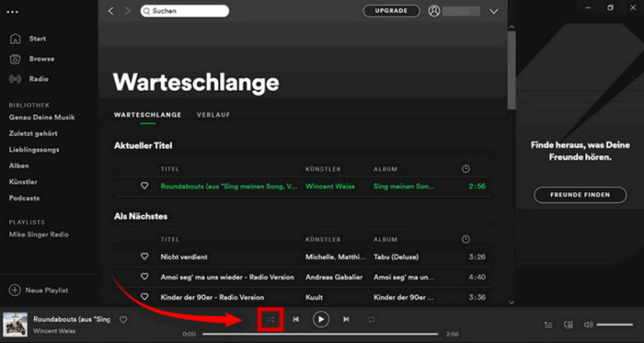Like the song Nicht verdient
Image resolution: width=644 pixels, height=343 pixels.
[x=144, y=257]
